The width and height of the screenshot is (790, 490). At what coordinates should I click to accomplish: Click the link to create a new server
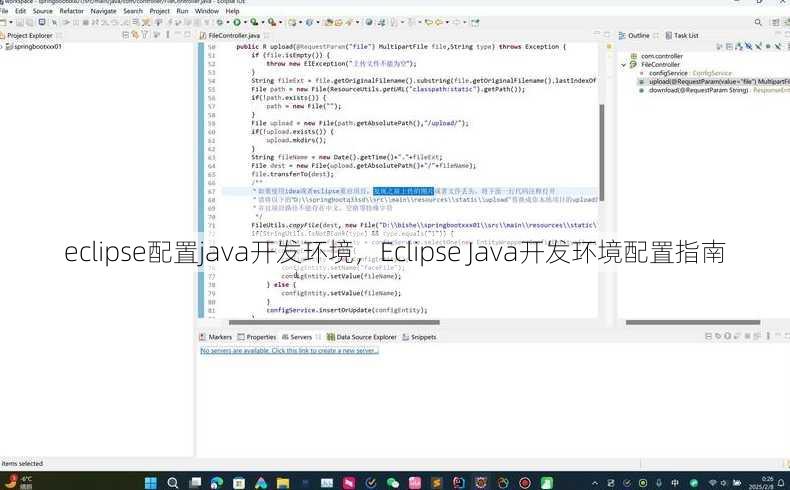[x=289, y=351]
